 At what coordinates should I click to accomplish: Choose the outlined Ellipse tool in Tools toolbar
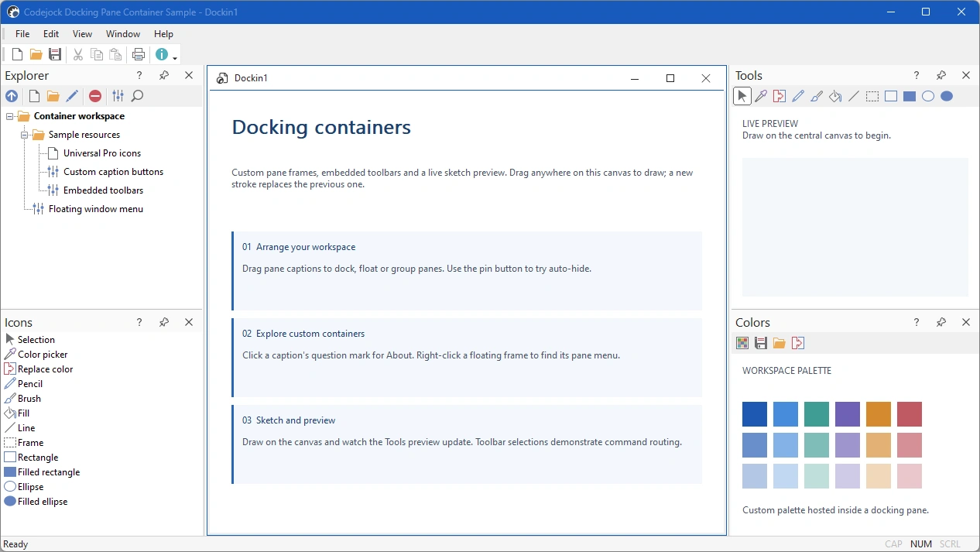[x=928, y=96]
